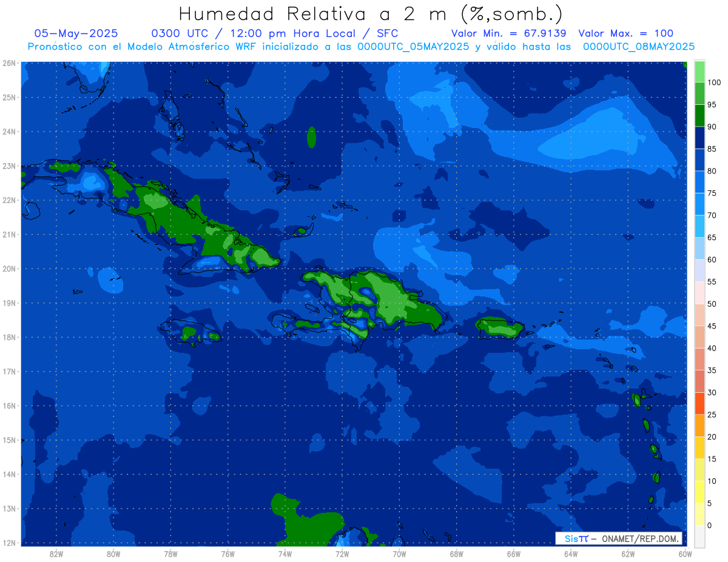The width and height of the screenshot is (728, 562).
Task: Click the title 'Humedad Relativa a 2 m (%,somb.)'
Action: pyautogui.click(x=371, y=13)
